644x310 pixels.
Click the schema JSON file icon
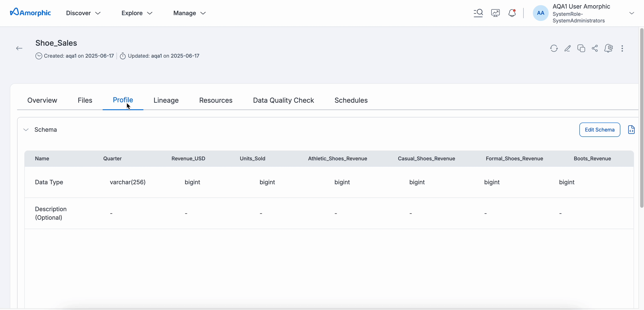tap(631, 130)
